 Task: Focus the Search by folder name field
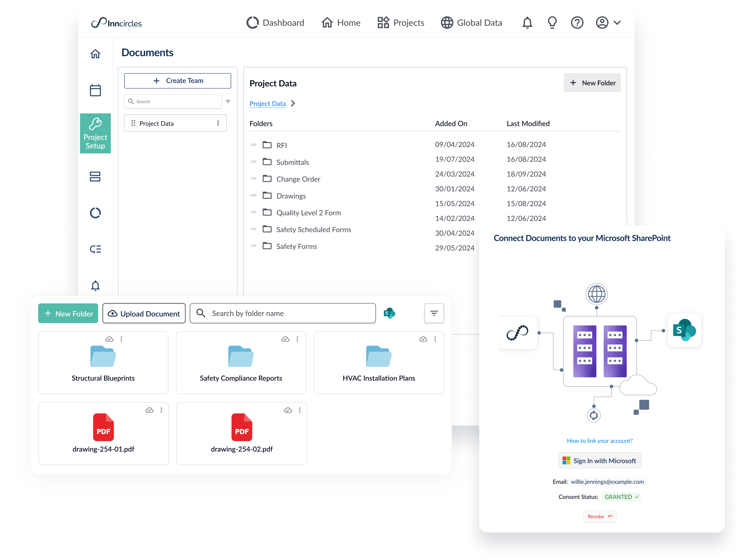point(283,313)
